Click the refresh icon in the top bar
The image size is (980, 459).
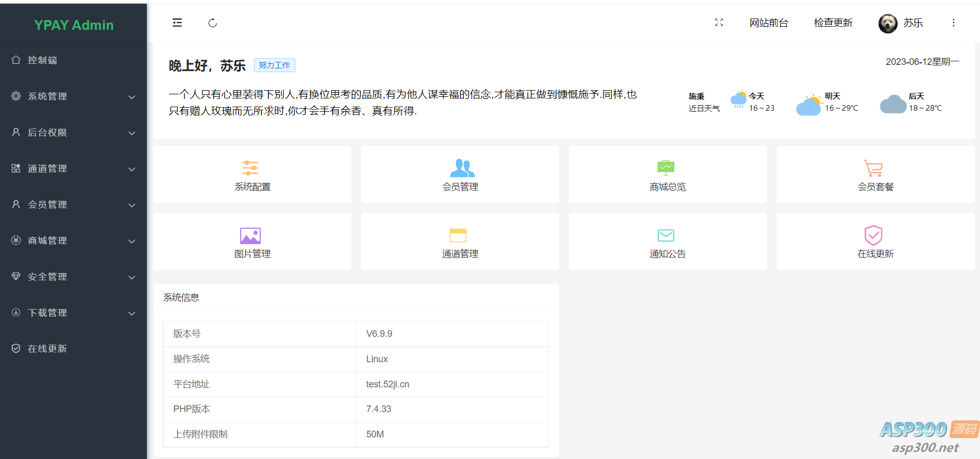(x=212, y=23)
